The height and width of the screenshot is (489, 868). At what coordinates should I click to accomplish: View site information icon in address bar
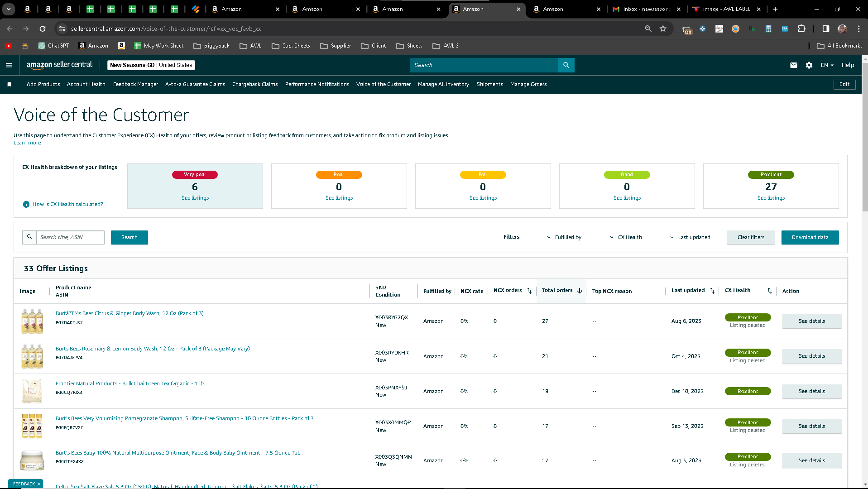(62, 29)
